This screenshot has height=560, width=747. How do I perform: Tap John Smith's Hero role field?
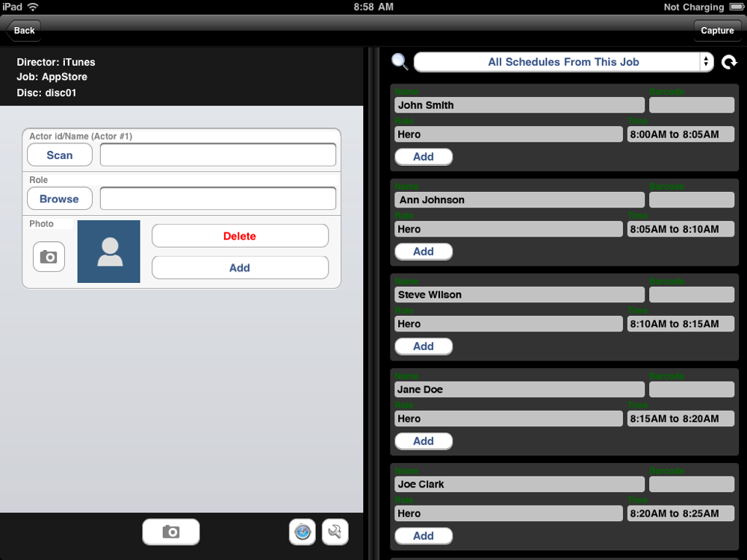(508, 134)
